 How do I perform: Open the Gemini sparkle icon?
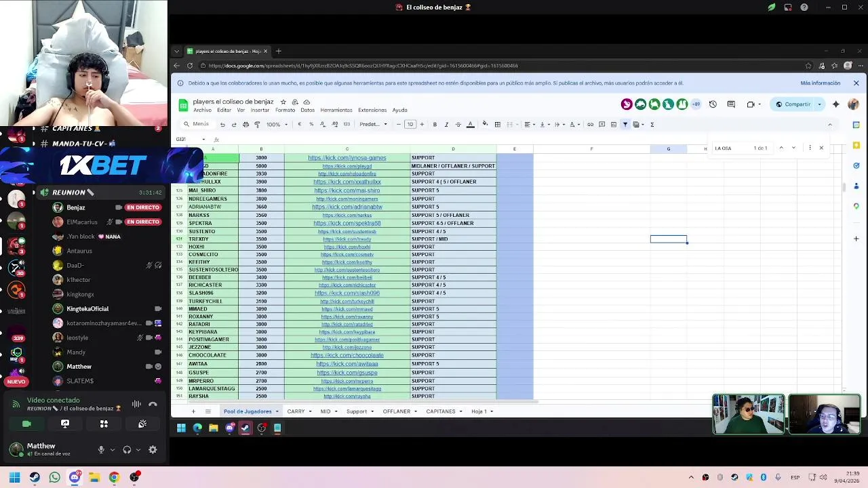(x=835, y=104)
